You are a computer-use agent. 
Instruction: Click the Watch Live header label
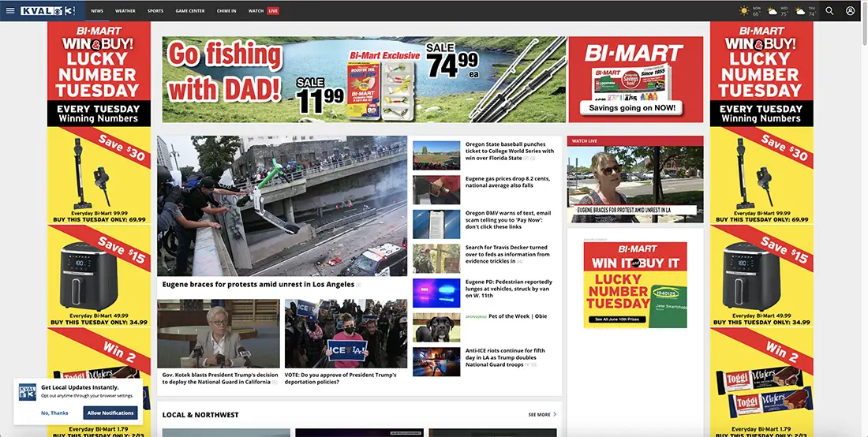(x=585, y=141)
